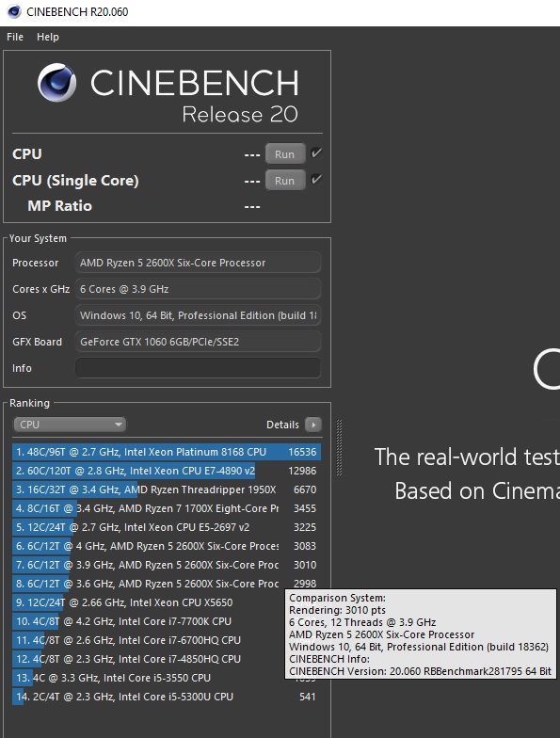Open the Help menu

coord(48,37)
